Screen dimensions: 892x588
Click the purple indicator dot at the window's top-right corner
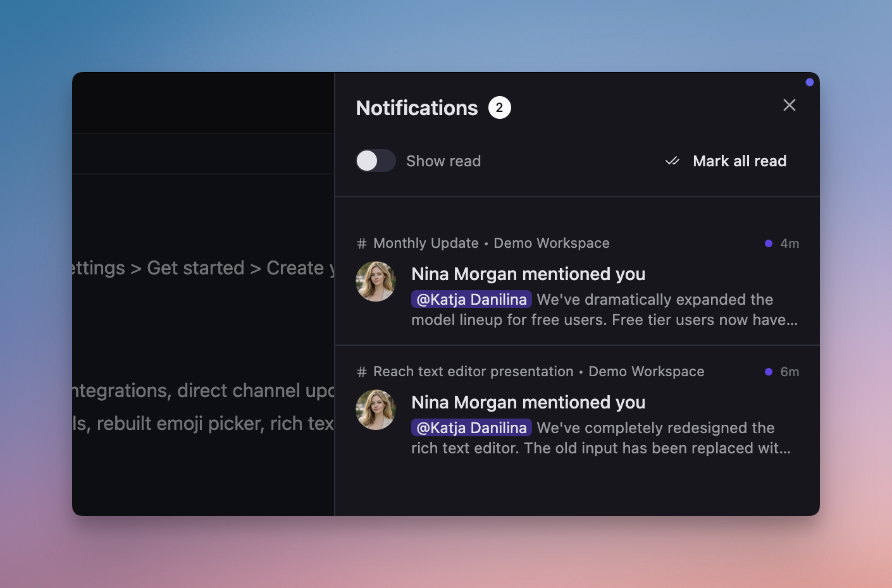pos(810,82)
